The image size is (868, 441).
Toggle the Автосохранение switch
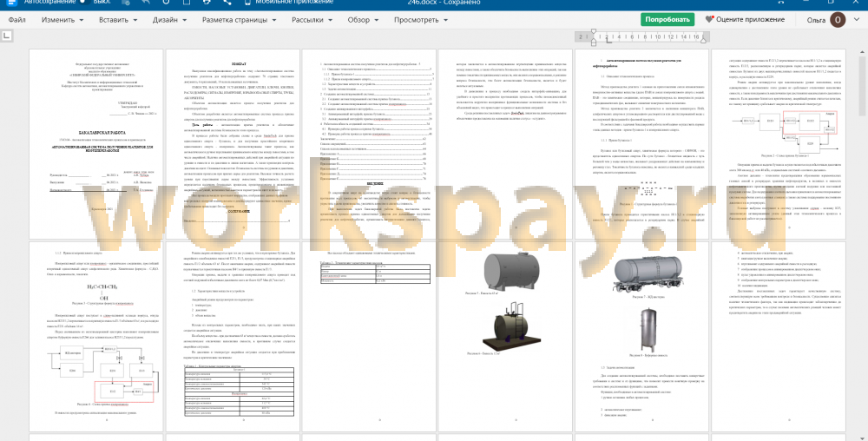tap(85, 3)
